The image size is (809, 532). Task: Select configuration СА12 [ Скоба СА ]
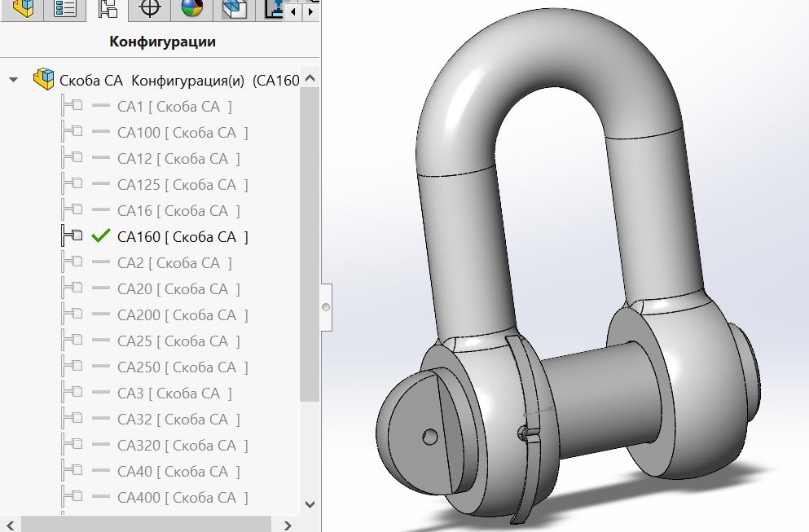(x=178, y=158)
